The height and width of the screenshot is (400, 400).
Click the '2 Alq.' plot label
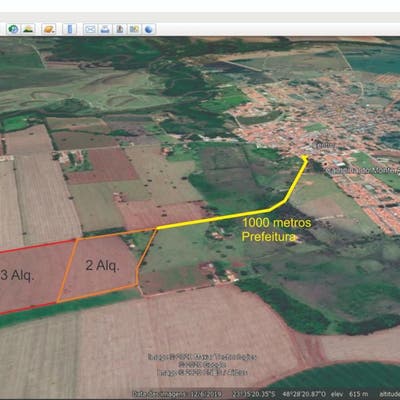(x=102, y=266)
